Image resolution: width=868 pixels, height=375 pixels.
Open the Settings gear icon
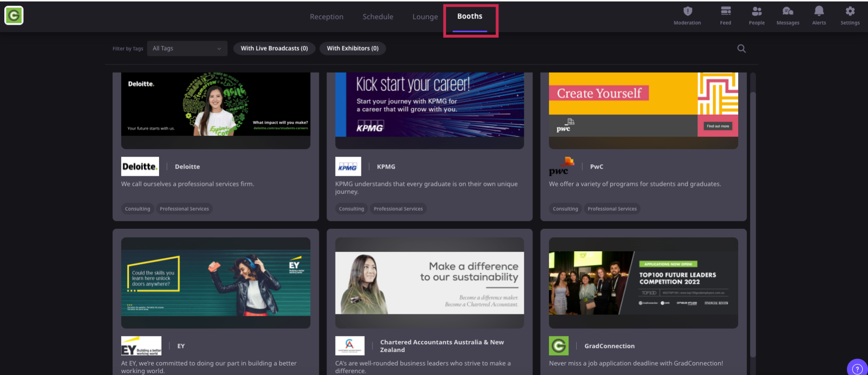pyautogui.click(x=850, y=11)
